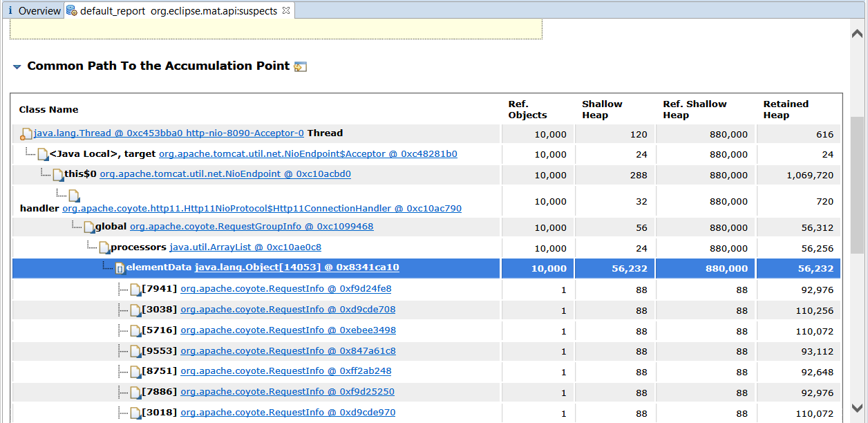This screenshot has width=868, height=423.
Task: Open NioEndpoint$Acceptor @ 0xc48281b0 link
Action: click(x=308, y=153)
